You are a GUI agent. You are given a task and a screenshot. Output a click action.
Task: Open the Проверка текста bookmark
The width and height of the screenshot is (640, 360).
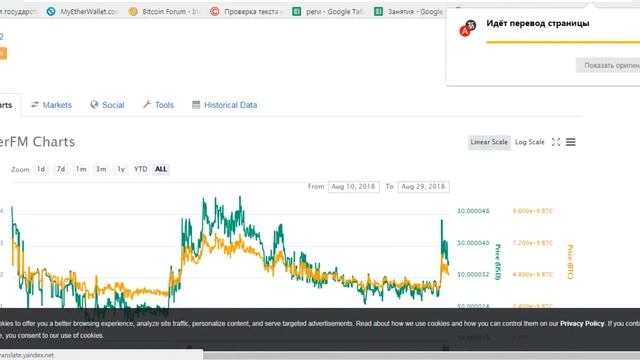[246, 12]
